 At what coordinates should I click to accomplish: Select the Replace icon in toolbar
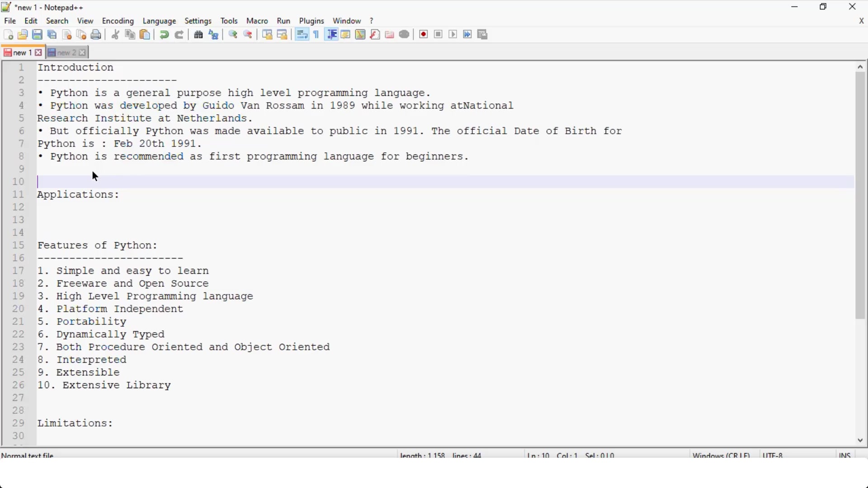(213, 34)
